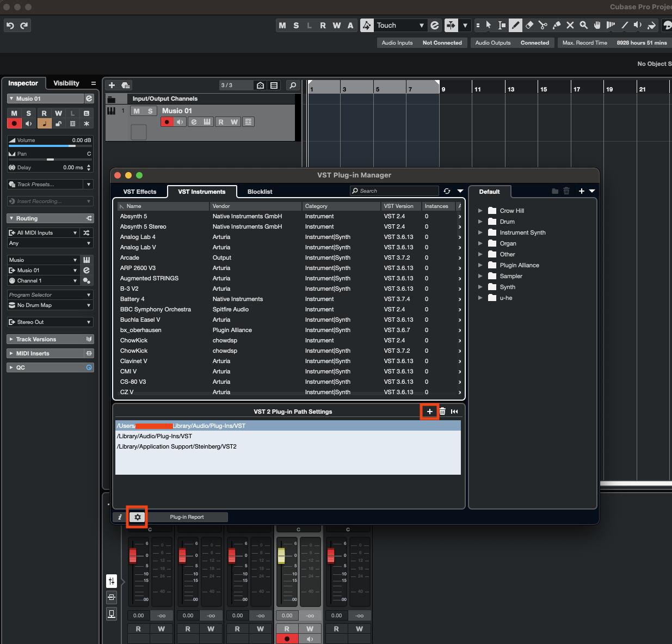Open Edit Channel Settings for Musio 01 in Inspector

(89, 99)
